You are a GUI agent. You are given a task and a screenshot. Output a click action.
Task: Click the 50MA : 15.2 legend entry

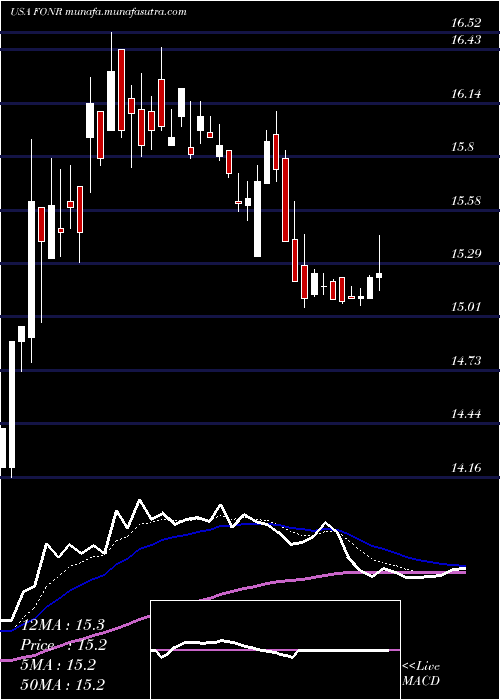click(x=62, y=684)
